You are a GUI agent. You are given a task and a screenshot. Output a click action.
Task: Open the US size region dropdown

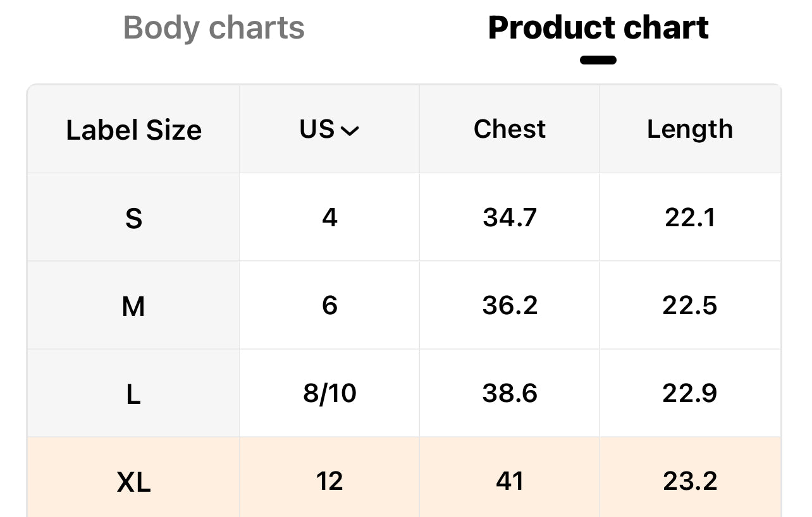pyautogui.click(x=329, y=129)
